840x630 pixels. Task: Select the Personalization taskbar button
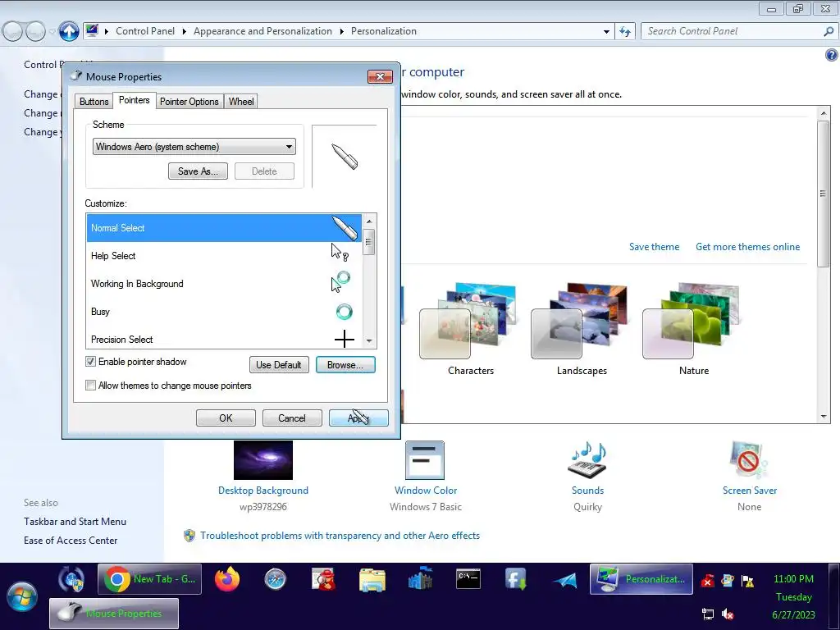click(641, 579)
